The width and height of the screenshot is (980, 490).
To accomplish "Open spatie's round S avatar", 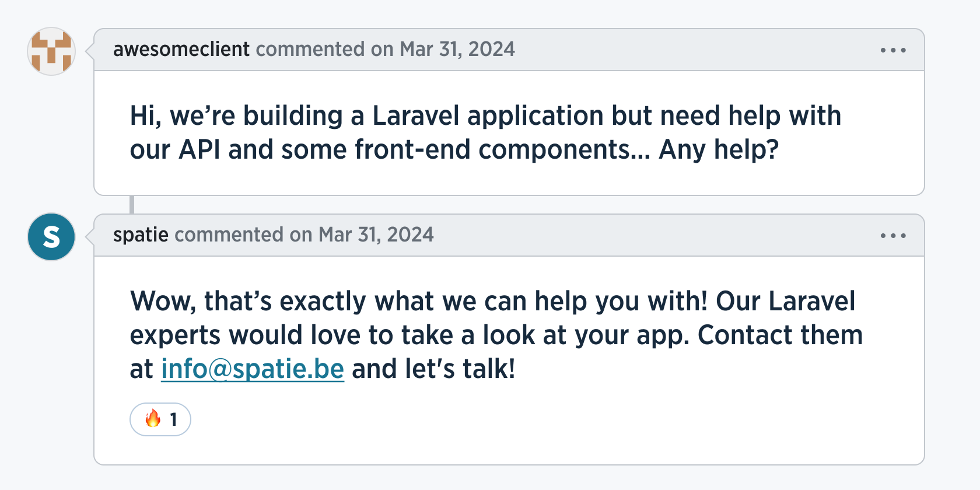I will pos(51,237).
